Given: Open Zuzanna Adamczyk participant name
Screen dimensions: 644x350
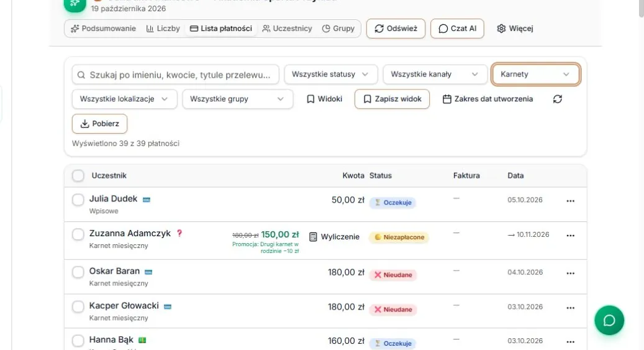Looking at the screenshot, I should click(130, 233).
